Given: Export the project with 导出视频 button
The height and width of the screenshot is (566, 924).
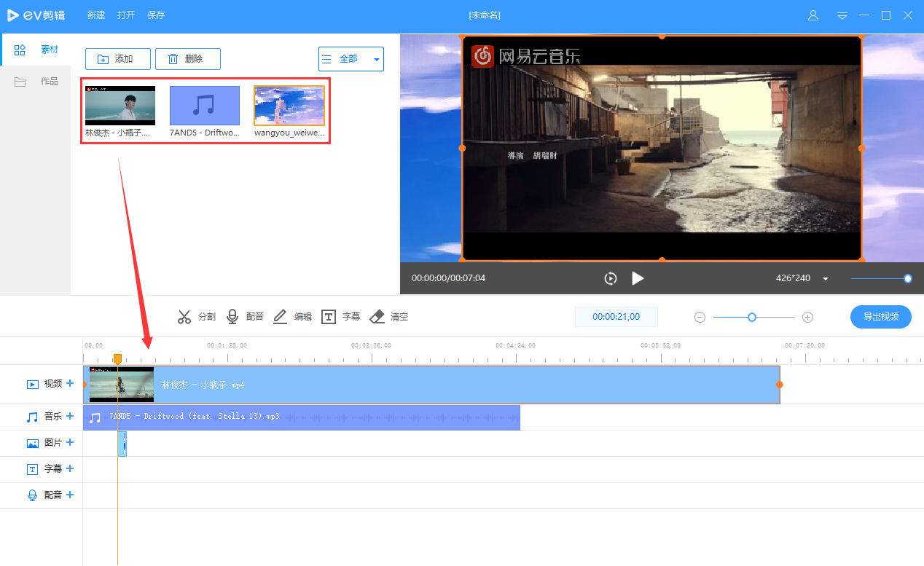Looking at the screenshot, I should coord(880,316).
